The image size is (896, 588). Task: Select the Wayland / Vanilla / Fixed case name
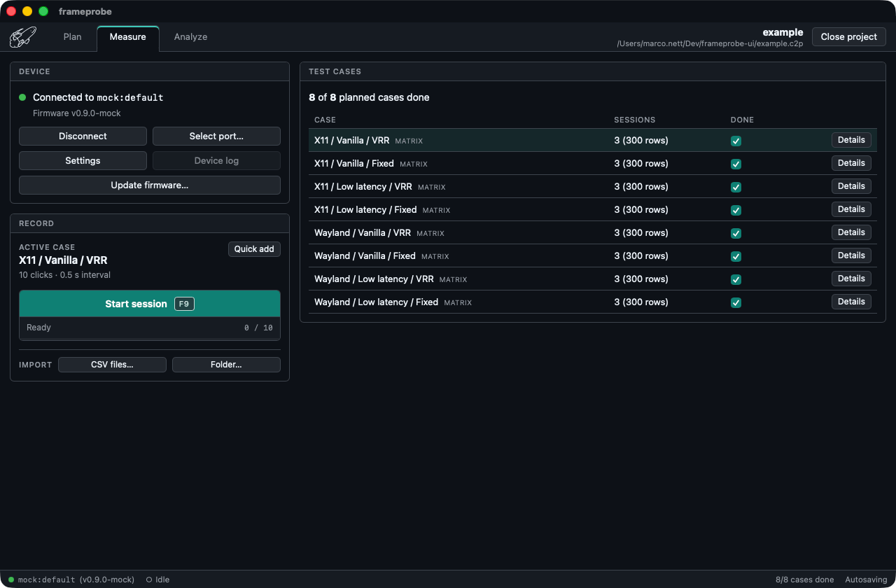(x=365, y=256)
